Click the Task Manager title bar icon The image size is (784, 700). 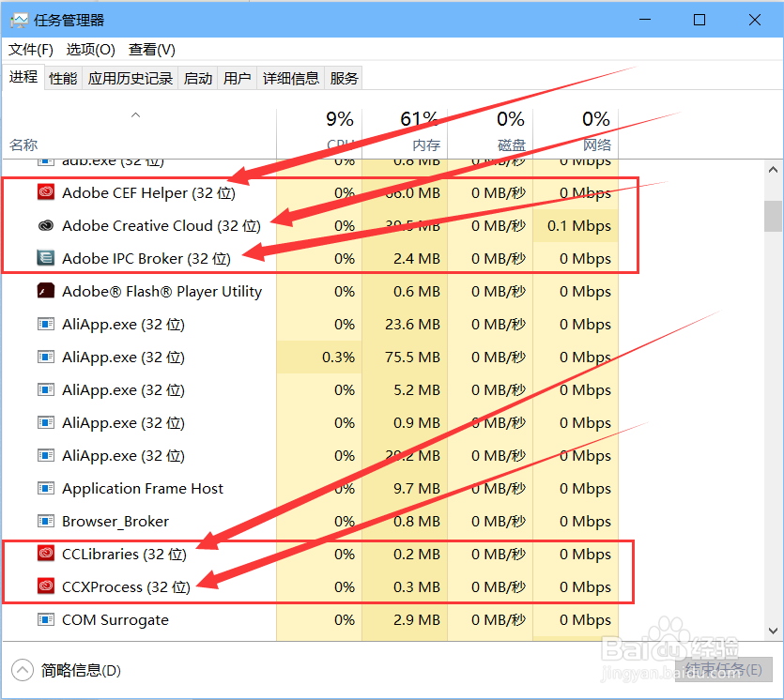20,21
